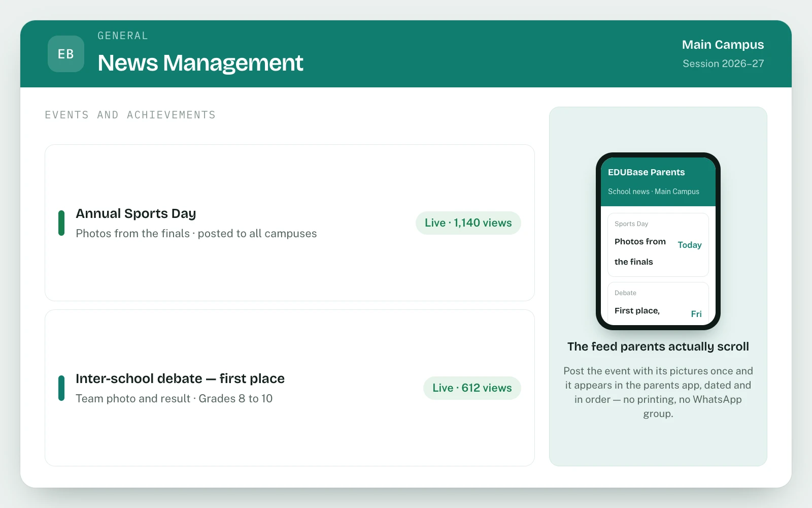
Task: Click the green status bar beside Inter-school debate
Action: [x=61, y=388]
